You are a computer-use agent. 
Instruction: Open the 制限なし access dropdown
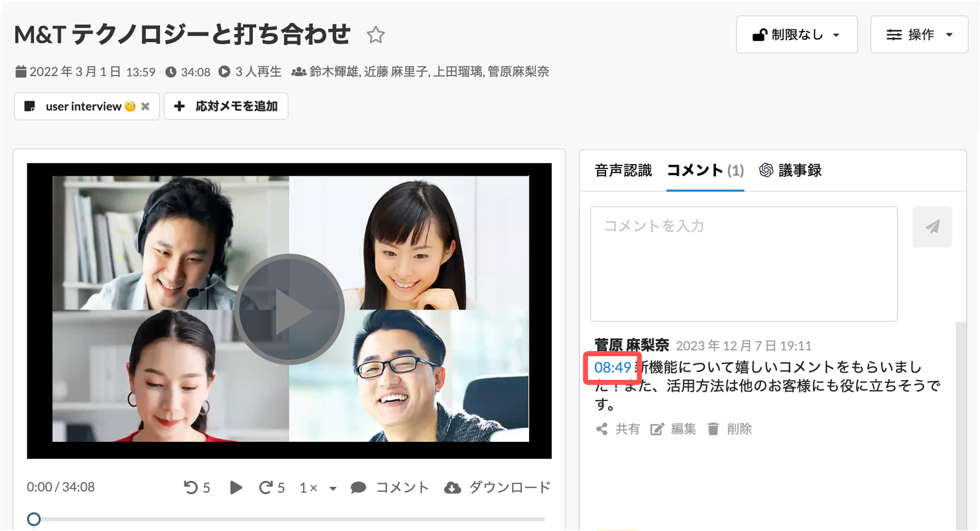pyautogui.click(x=797, y=35)
